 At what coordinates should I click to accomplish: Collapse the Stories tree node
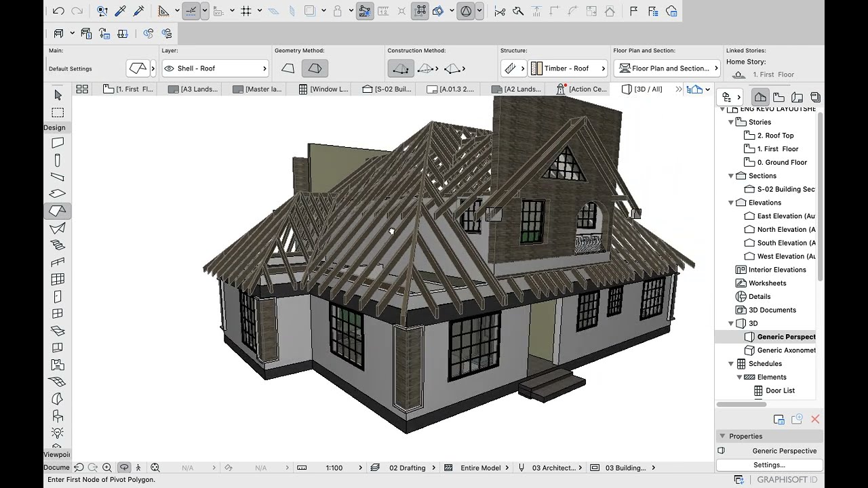click(731, 122)
